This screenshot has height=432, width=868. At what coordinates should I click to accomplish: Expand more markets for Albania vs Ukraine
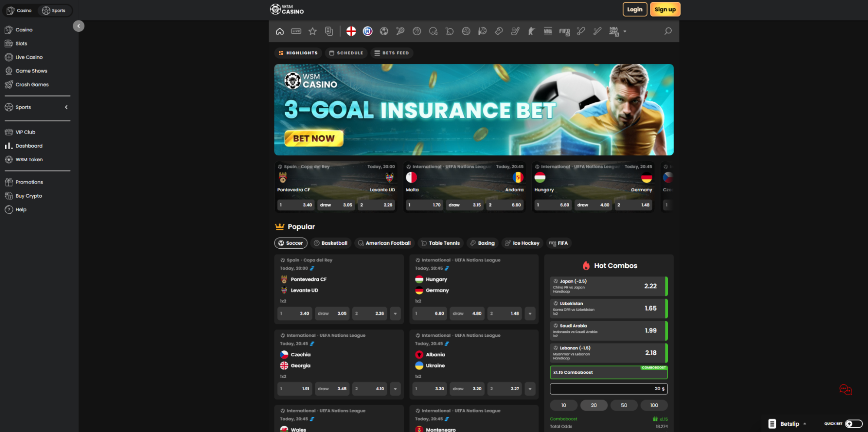[530, 389]
